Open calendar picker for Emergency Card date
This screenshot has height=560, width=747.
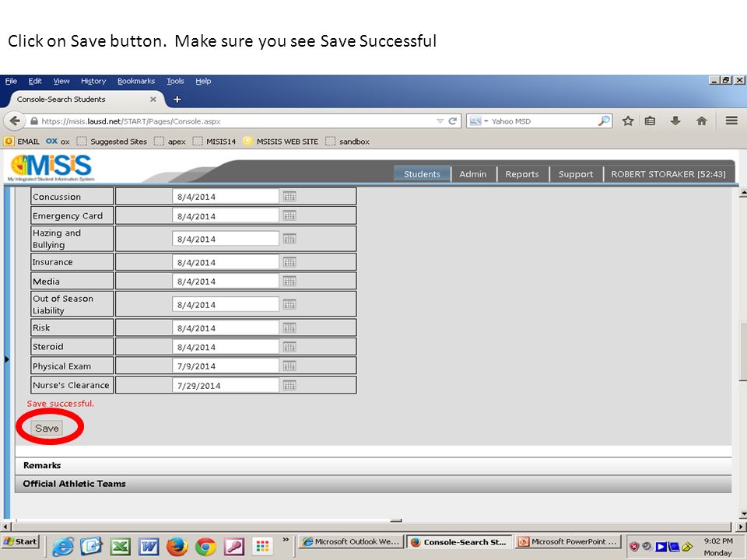click(x=289, y=215)
